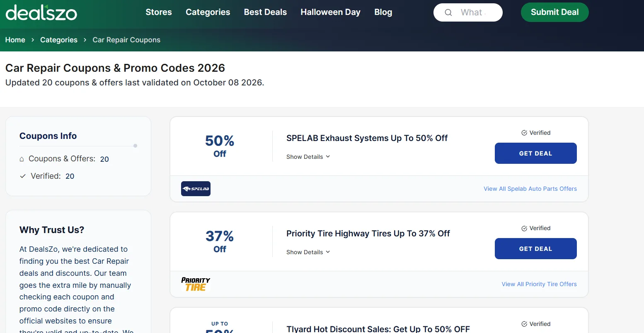The width and height of the screenshot is (644, 333).
Task: Open the Categories menu
Action: tap(208, 12)
